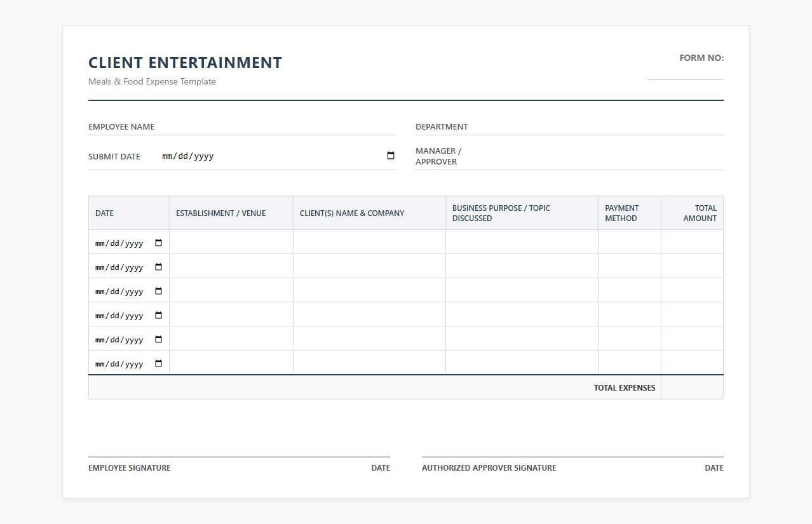
Task: Click third row Establishment / Venue cell
Action: point(231,290)
